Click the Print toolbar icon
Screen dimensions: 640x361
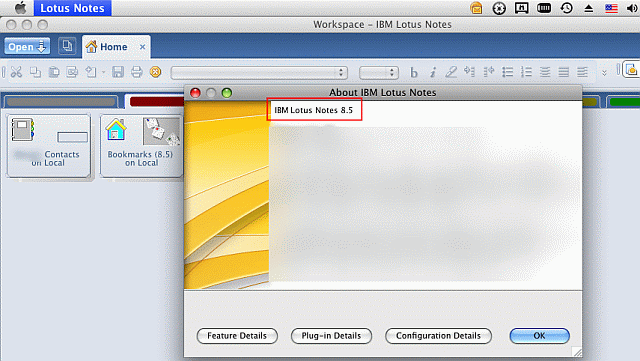[x=137, y=72]
